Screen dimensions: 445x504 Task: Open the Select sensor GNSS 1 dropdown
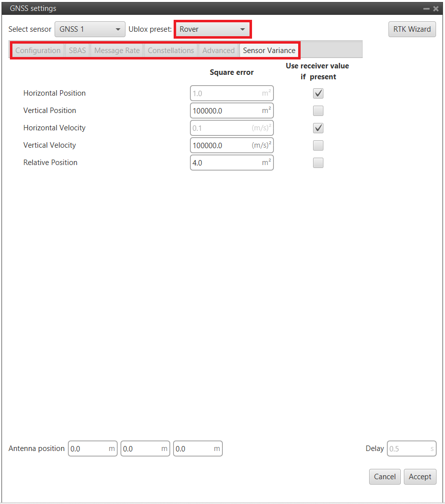tap(90, 29)
